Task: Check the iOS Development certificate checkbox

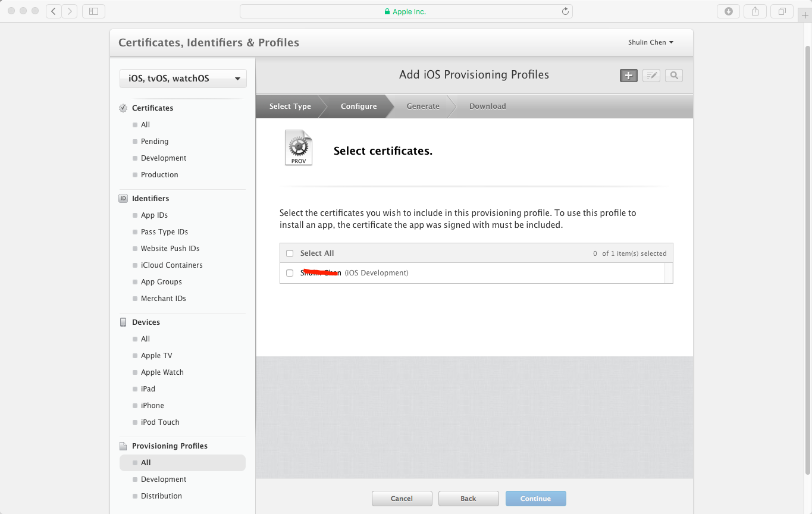Action: point(290,273)
